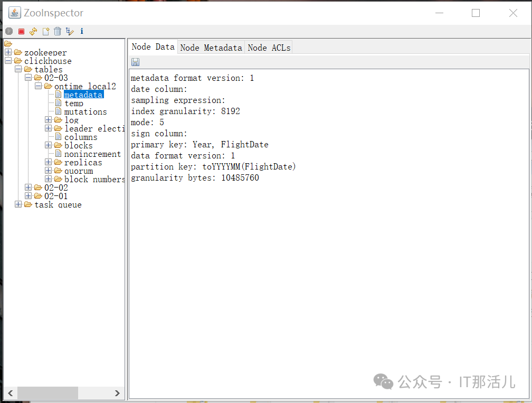Click the Delete Node trash icon
Image resolution: width=532 pixels, height=403 pixels.
click(58, 31)
